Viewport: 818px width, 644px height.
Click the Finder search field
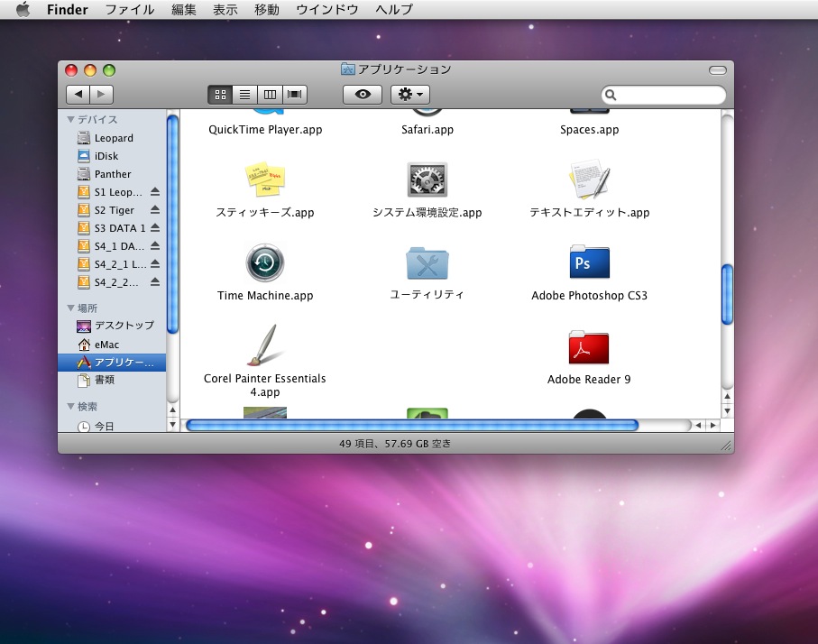[663, 95]
